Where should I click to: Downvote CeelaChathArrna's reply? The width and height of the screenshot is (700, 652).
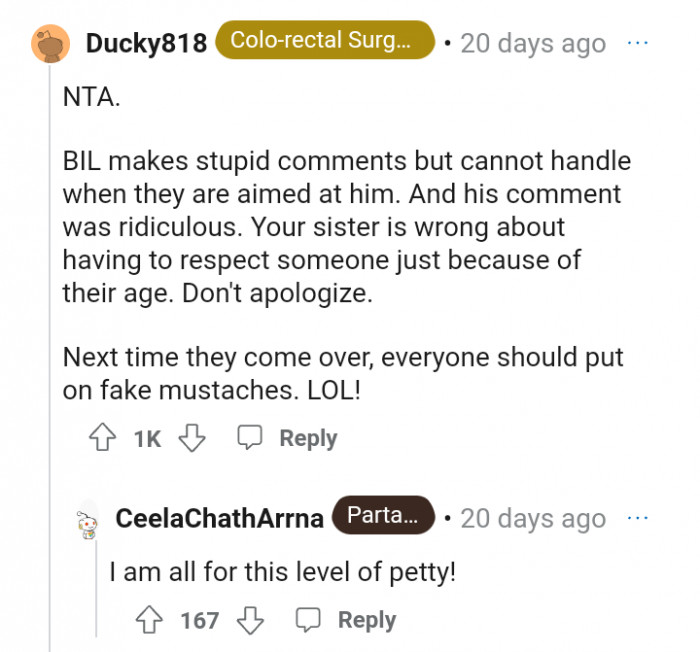tap(249, 620)
